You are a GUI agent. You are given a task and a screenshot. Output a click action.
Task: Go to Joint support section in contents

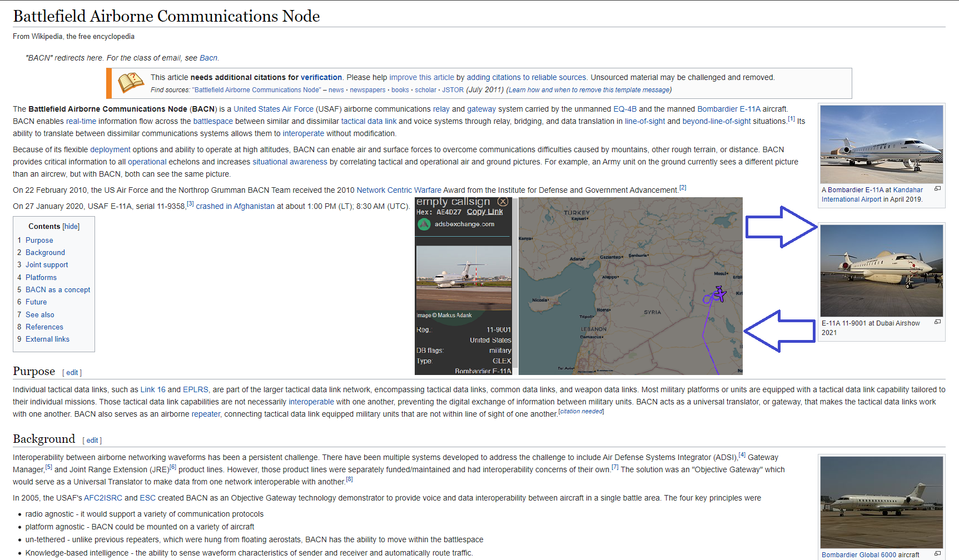(x=47, y=265)
